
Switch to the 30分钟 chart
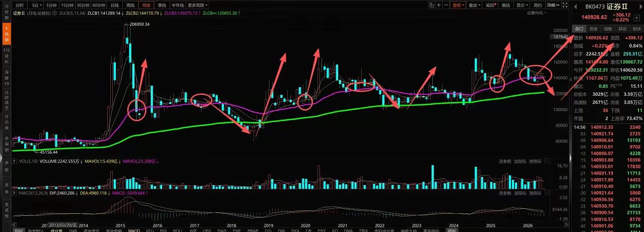84,5
